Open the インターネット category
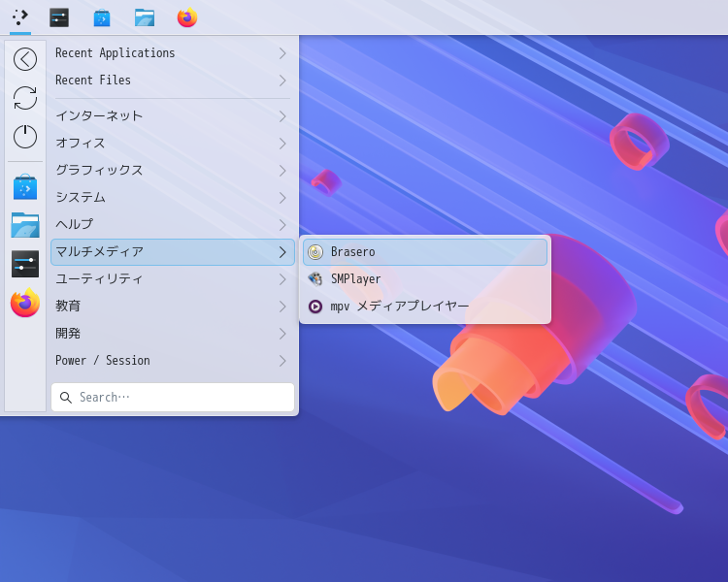728x582 pixels. pyautogui.click(x=173, y=116)
